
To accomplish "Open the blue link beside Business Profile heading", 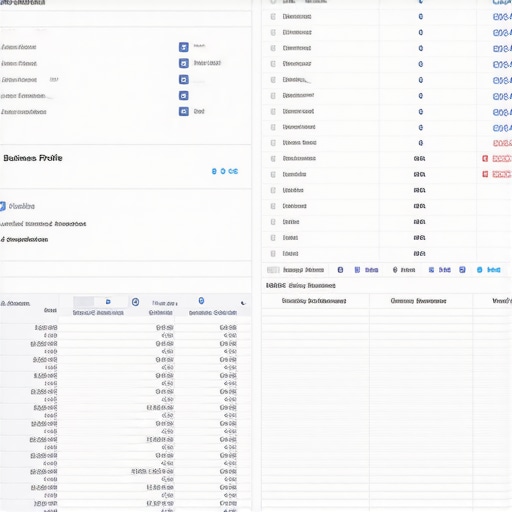I will (x=225, y=171).
